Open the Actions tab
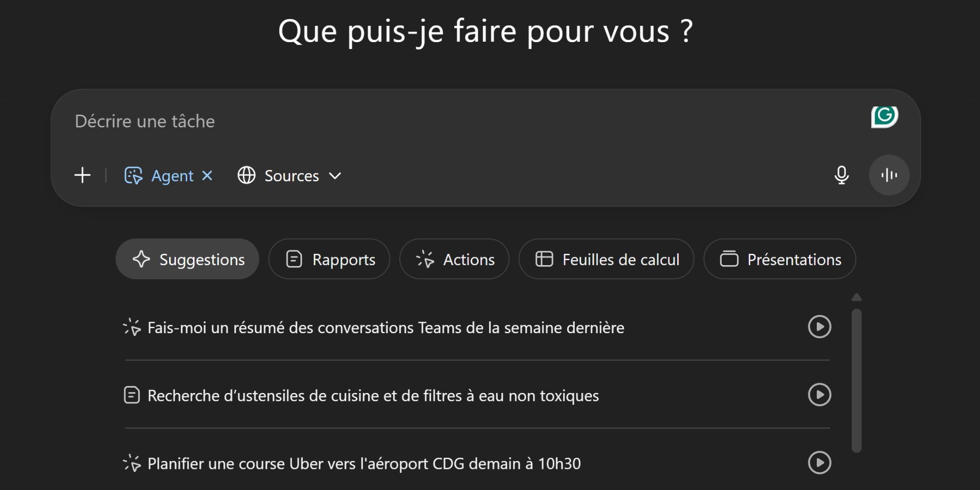 click(454, 259)
